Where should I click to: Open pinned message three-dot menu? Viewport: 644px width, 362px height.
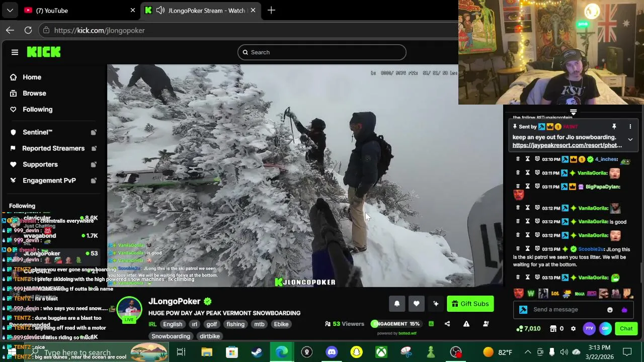point(630,127)
